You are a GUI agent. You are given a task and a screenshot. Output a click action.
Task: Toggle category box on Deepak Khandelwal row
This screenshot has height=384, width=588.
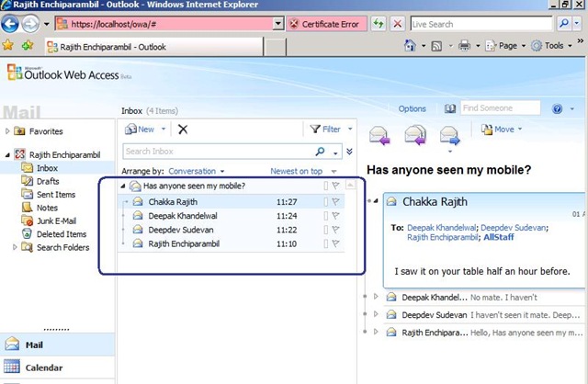[x=326, y=216]
